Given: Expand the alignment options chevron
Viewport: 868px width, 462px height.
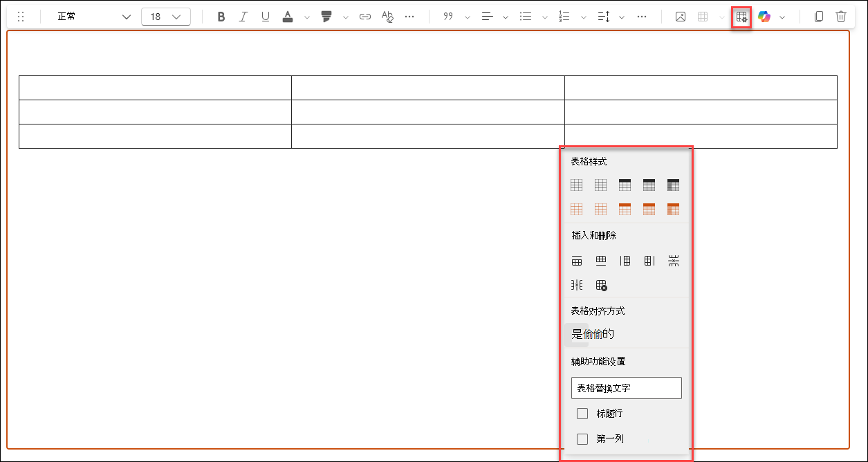Looking at the screenshot, I should pyautogui.click(x=506, y=17).
